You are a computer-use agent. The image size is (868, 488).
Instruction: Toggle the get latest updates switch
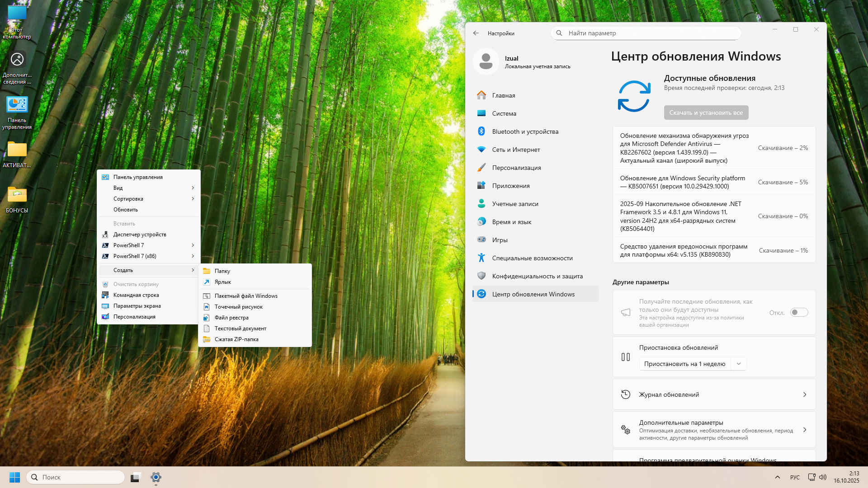799,313
